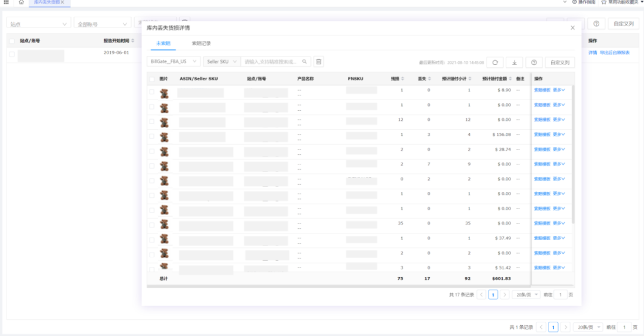This screenshot has height=336, width=644.
Task: Close the 库内丢失货损详情 dialog with the X
Action: [572, 28]
